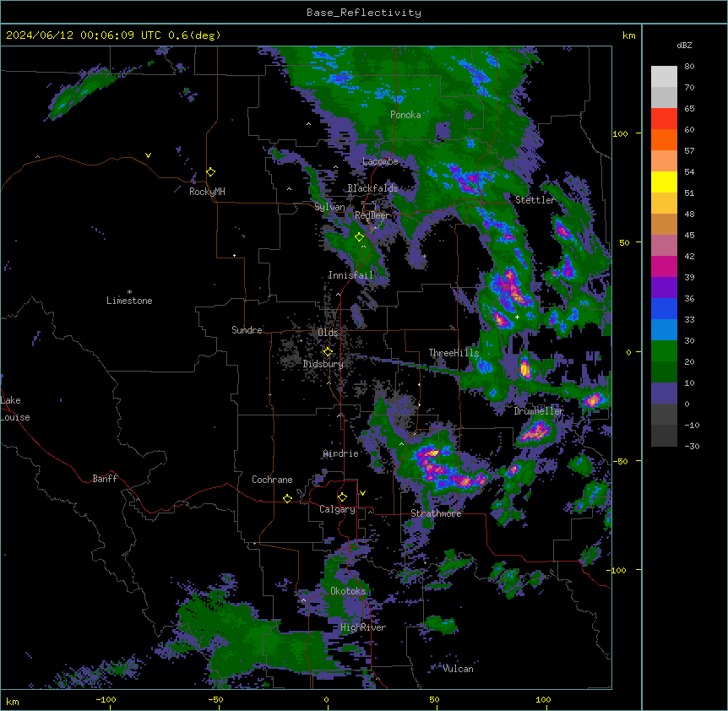Click the 50 km label on bottom axis
Image resolution: width=728 pixels, height=711 pixels.
click(x=434, y=699)
